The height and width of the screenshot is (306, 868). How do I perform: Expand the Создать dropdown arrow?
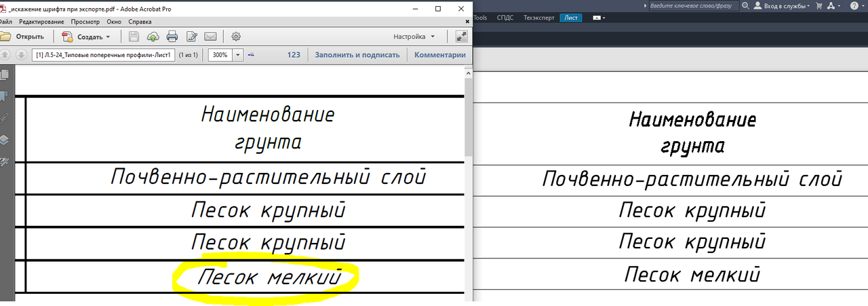[108, 37]
